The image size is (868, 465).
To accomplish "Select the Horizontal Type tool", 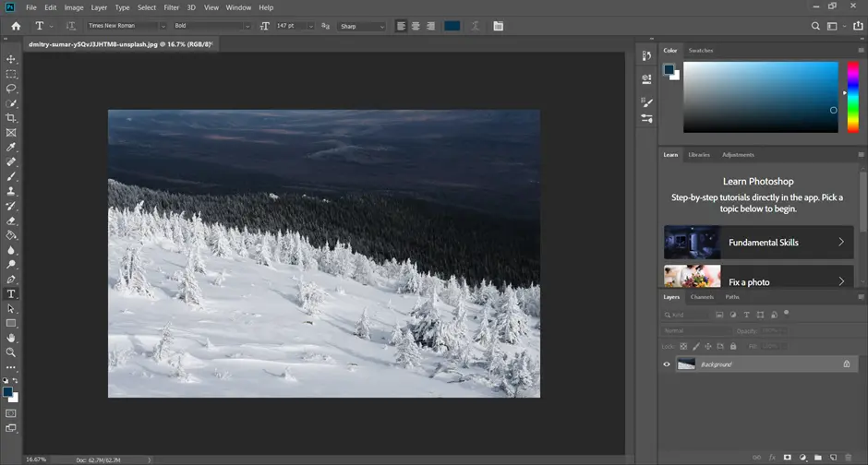I will tap(11, 293).
